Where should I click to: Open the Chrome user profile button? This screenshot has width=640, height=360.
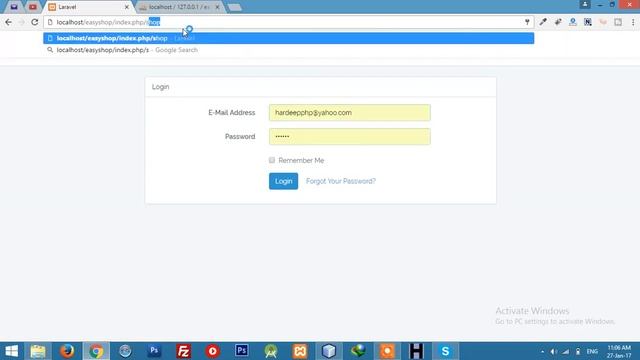click(x=585, y=4)
